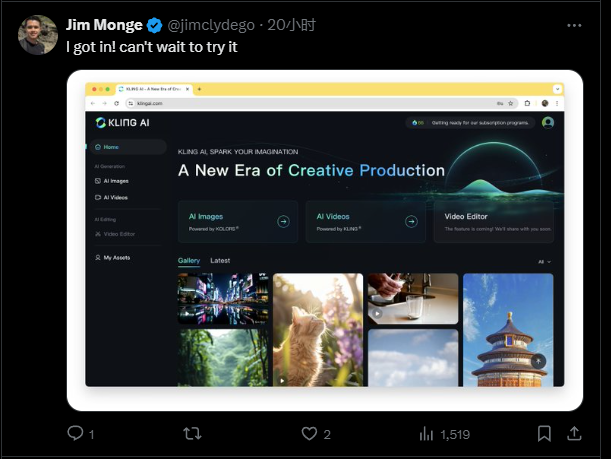Viewport: 611px width, 459px height.
Task: Click the share upload icon
Action: (575, 433)
